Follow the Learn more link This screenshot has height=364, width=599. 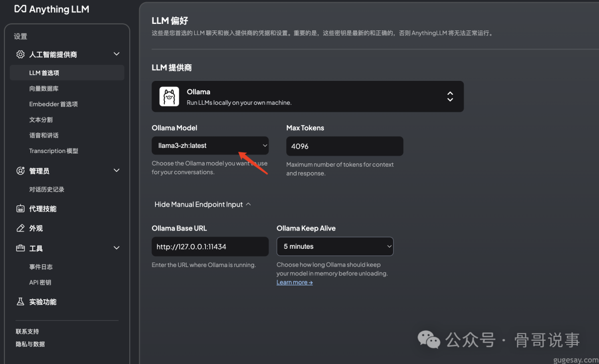(x=295, y=283)
